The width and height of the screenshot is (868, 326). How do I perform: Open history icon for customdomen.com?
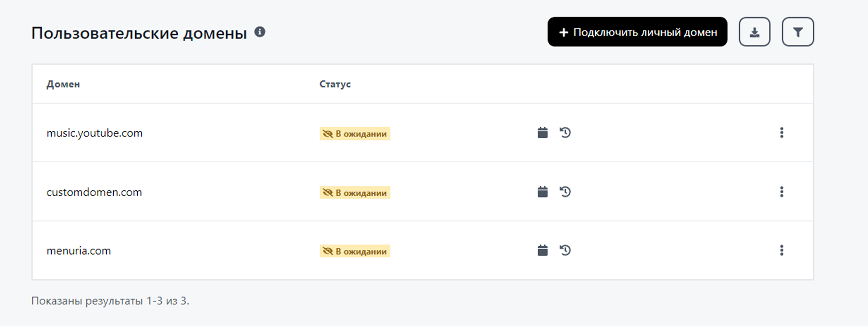[x=565, y=192]
